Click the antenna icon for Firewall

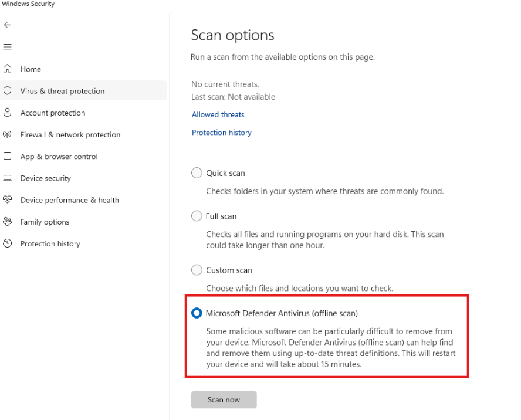coord(7,134)
